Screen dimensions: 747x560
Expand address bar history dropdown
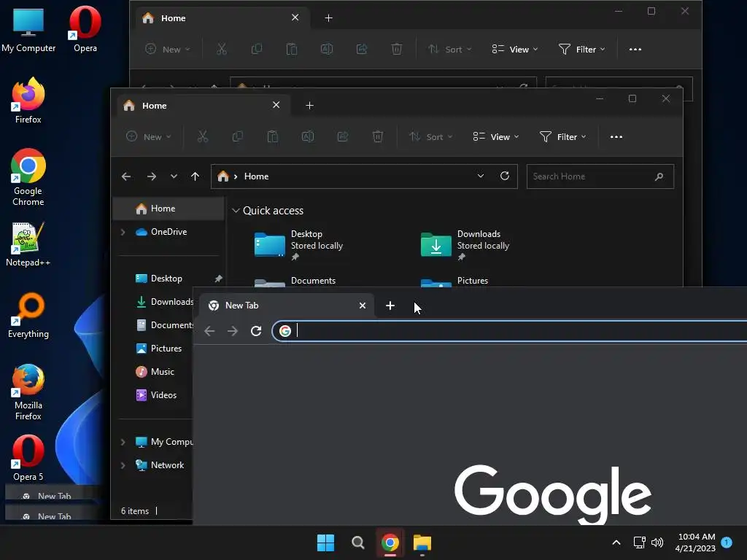[481, 176]
